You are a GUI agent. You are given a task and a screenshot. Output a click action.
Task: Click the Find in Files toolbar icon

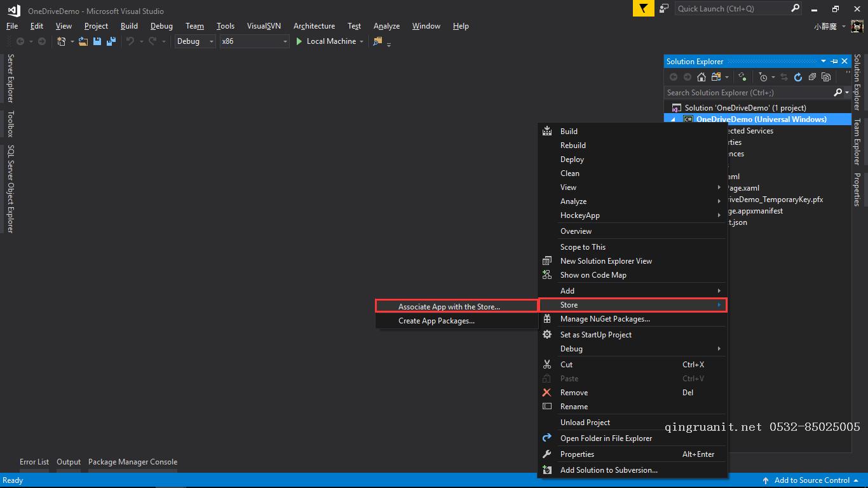coord(377,41)
